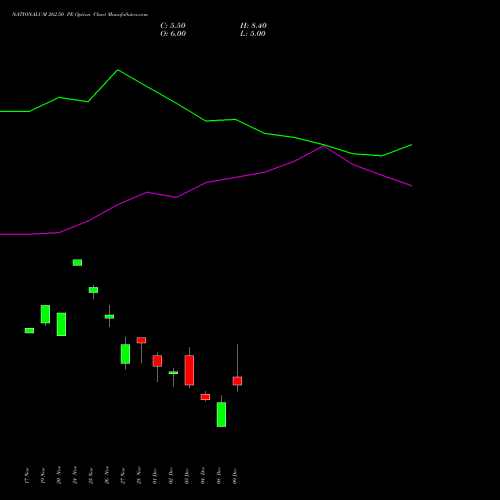Click the chart title NATIONALUM 262.50 PE

(42, 15)
